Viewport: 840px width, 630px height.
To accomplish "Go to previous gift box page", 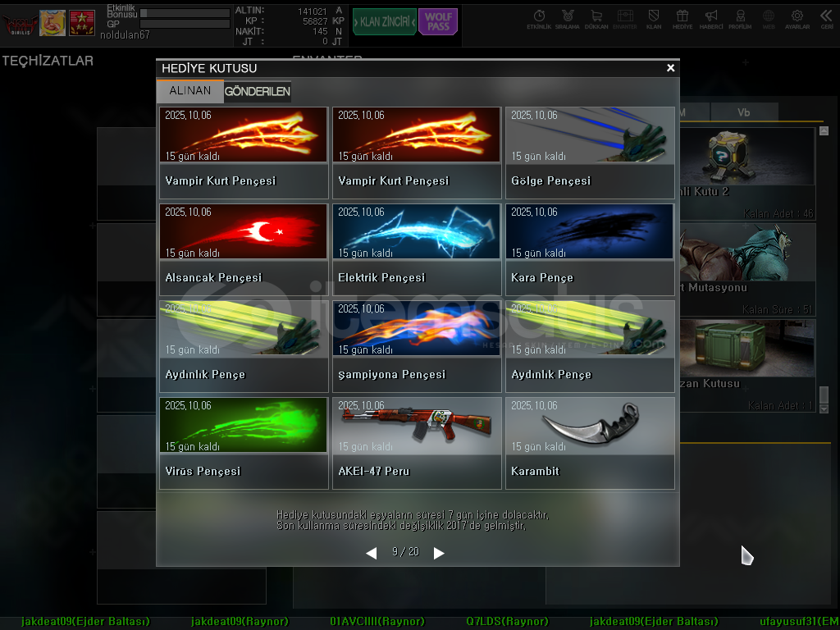I will click(x=372, y=553).
